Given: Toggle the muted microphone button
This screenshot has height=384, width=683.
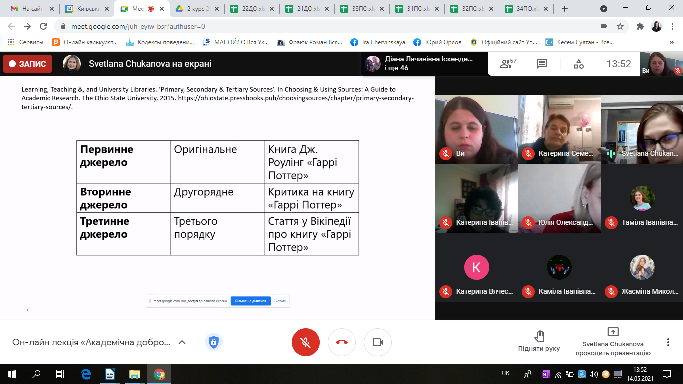Looking at the screenshot, I should pos(305,342).
